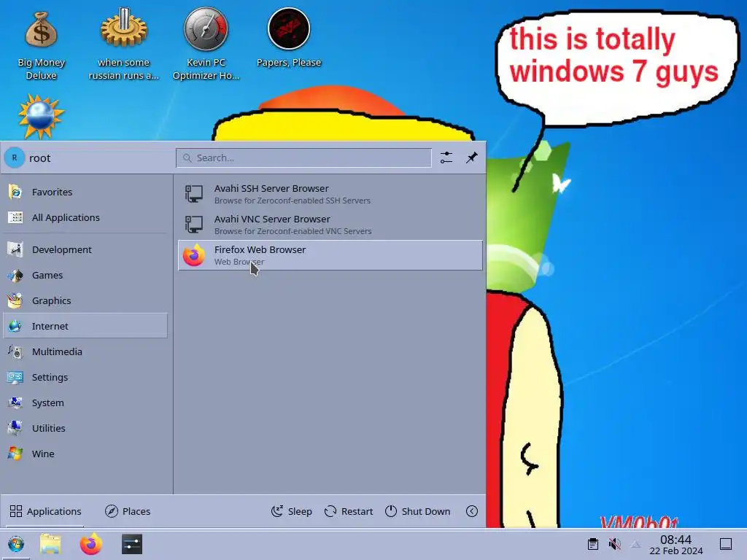
Task: Click the muted volume tray icon
Action: [614, 544]
